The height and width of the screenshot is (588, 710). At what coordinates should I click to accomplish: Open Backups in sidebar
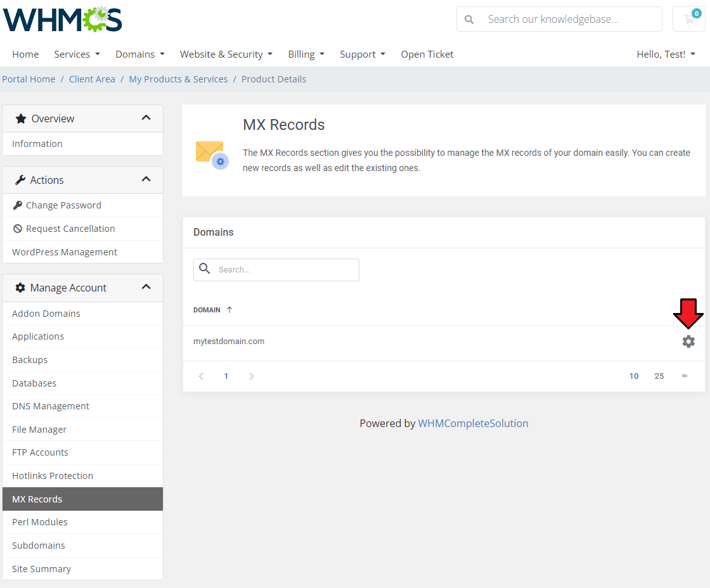[83, 360]
